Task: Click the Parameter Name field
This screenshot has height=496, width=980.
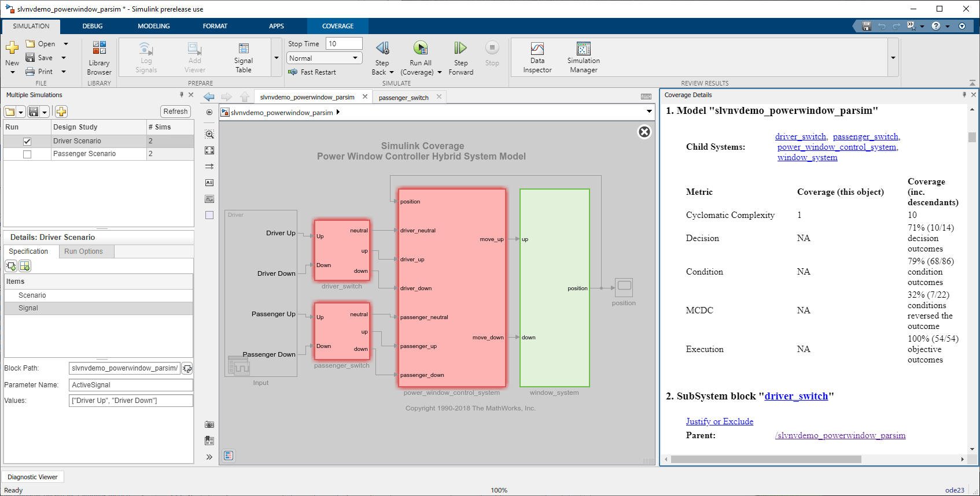Action: 131,385
